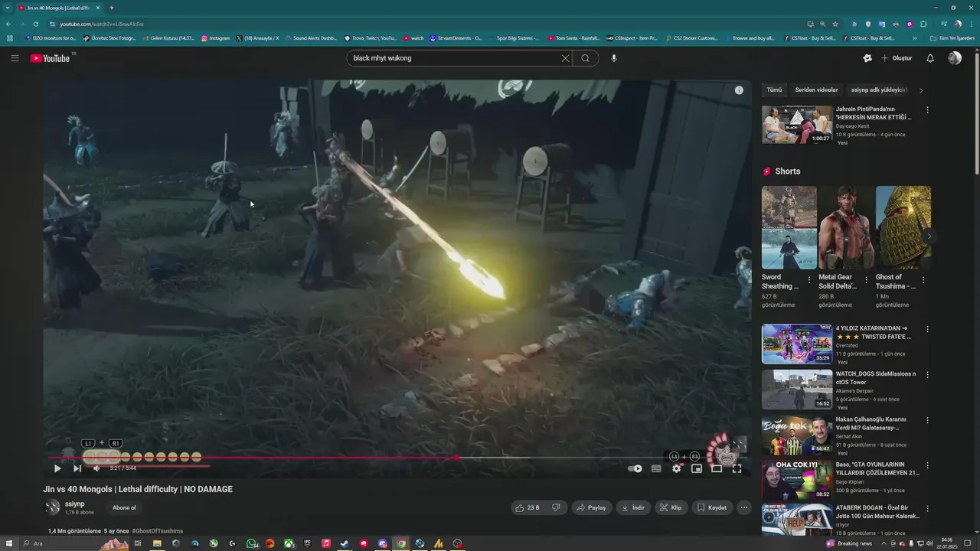Toggle the autoplay switch
The height and width of the screenshot is (551, 980).
pyautogui.click(x=635, y=468)
